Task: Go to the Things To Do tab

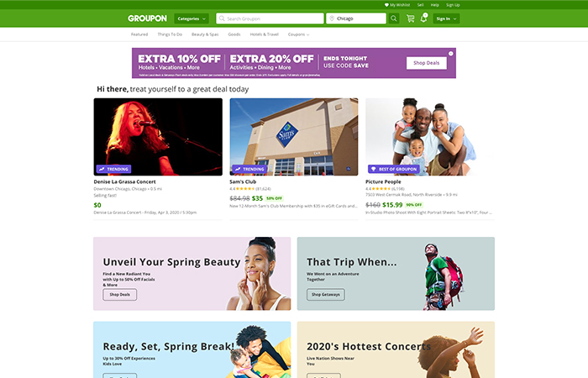Action: coord(170,34)
